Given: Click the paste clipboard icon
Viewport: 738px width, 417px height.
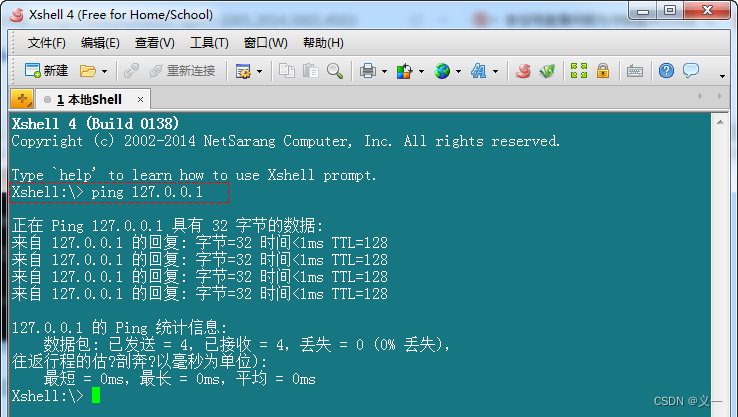Looking at the screenshot, I should [311, 71].
